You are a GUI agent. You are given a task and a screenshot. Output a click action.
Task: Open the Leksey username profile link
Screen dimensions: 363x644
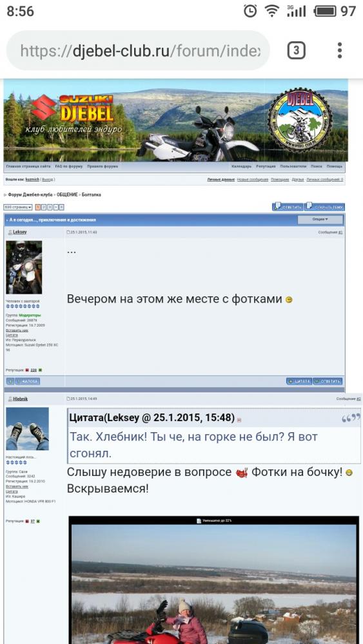point(20,232)
